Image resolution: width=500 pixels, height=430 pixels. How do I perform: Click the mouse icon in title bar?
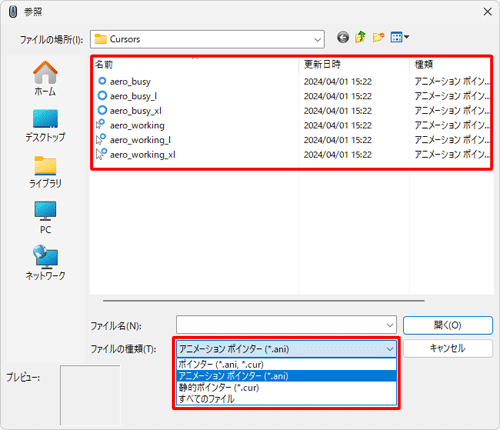pos(13,12)
